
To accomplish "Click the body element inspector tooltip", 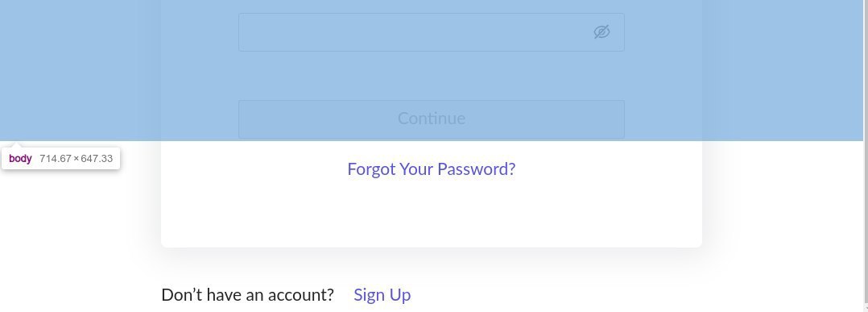I will point(61,159).
